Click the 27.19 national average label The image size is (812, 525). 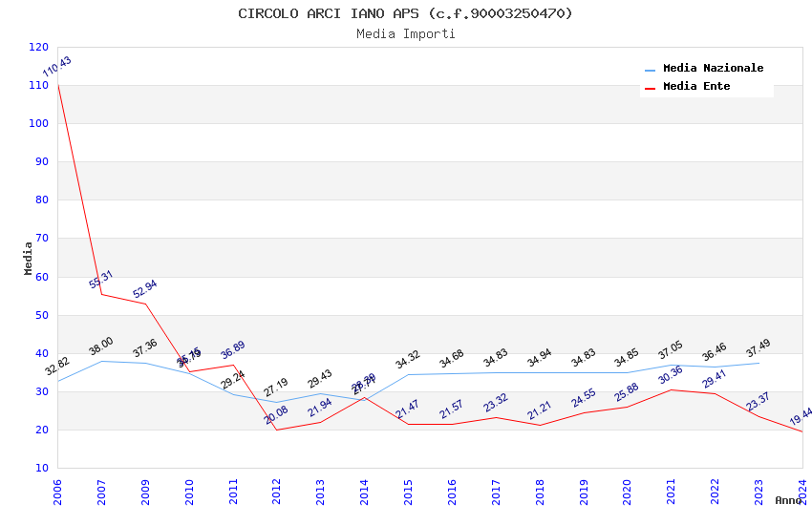(276, 388)
